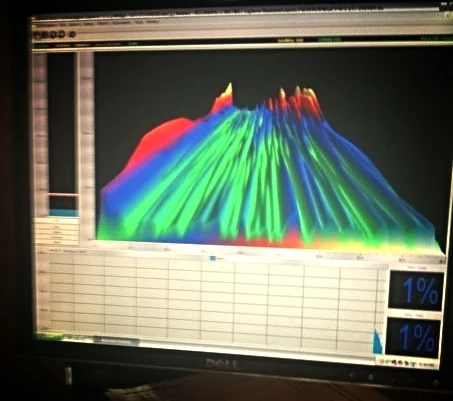Click the first round icon in the toolbar
Image resolution: width=453 pixels, height=401 pixels.
coord(37,34)
